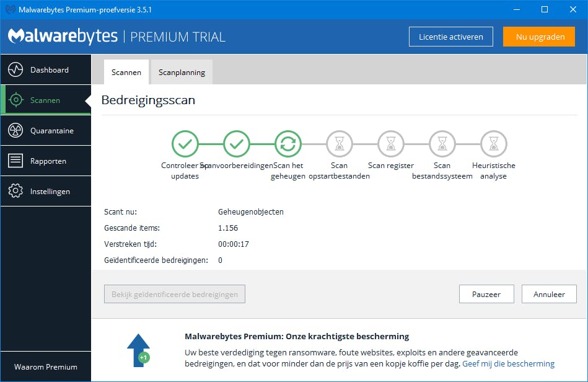This screenshot has width=588, height=382.
Task: Pause the scan with Pauzeer
Action: click(x=486, y=294)
